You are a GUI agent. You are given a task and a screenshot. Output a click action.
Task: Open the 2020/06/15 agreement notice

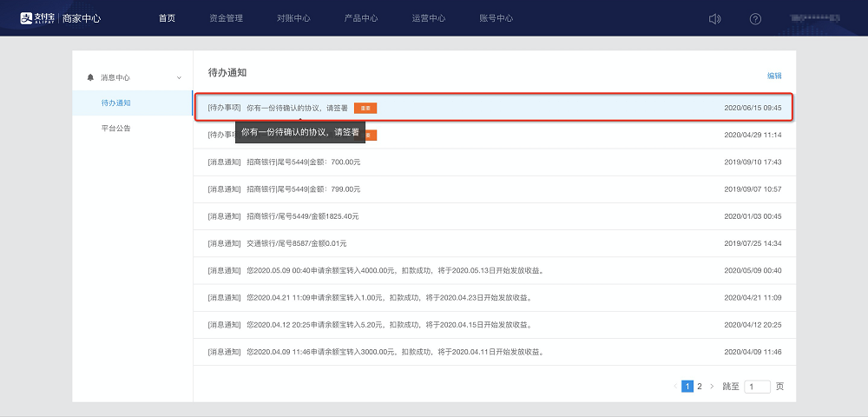pyautogui.click(x=495, y=108)
